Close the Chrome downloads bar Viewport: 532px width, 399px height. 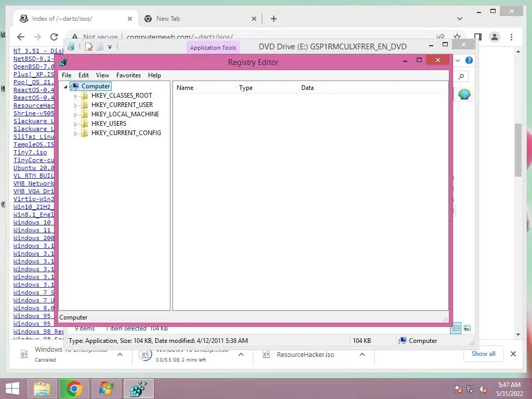(x=513, y=354)
